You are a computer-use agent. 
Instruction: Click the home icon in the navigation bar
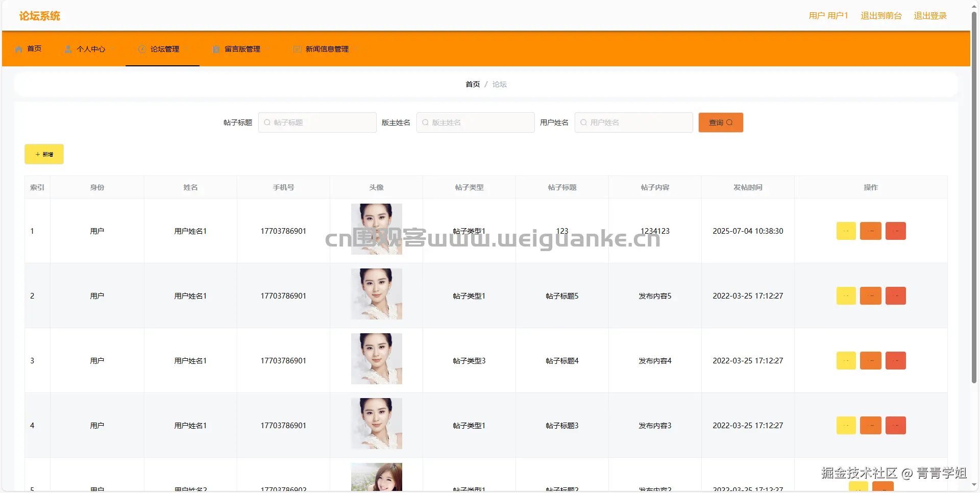tap(19, 49)
